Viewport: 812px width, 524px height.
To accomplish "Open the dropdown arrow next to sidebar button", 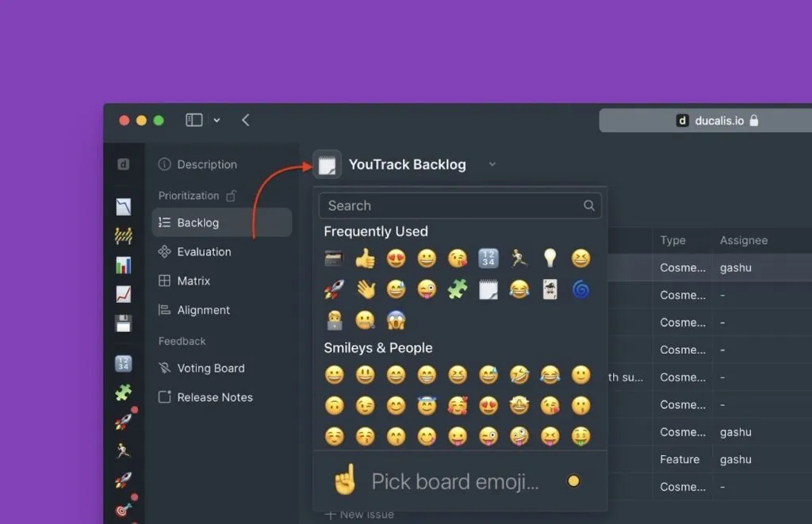I will (x=216, y=120).
